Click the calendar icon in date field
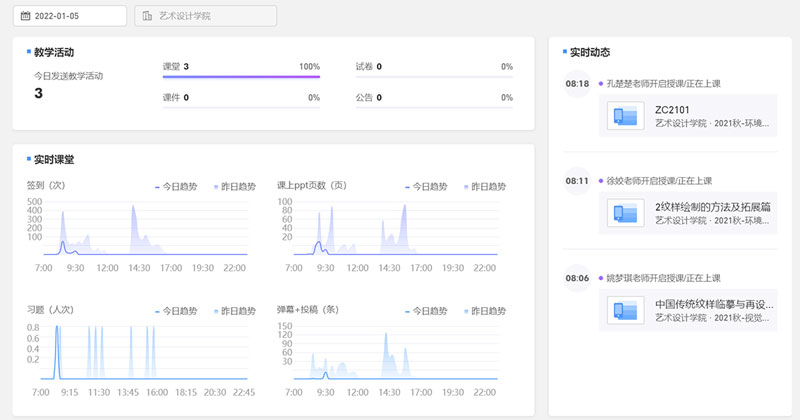The height and width of the screenshot is (420, 800). click(24, 16)
